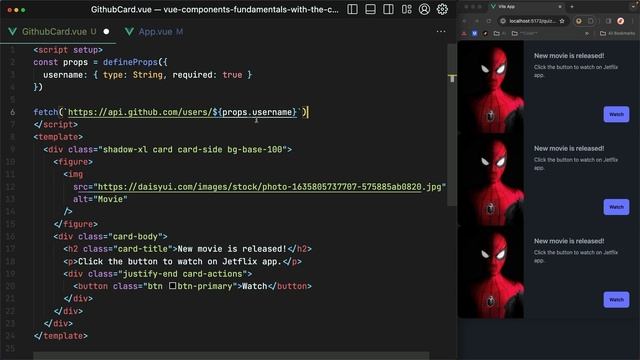
Task: Show more bookmarks chevron
Action: (x=587, y=33)
